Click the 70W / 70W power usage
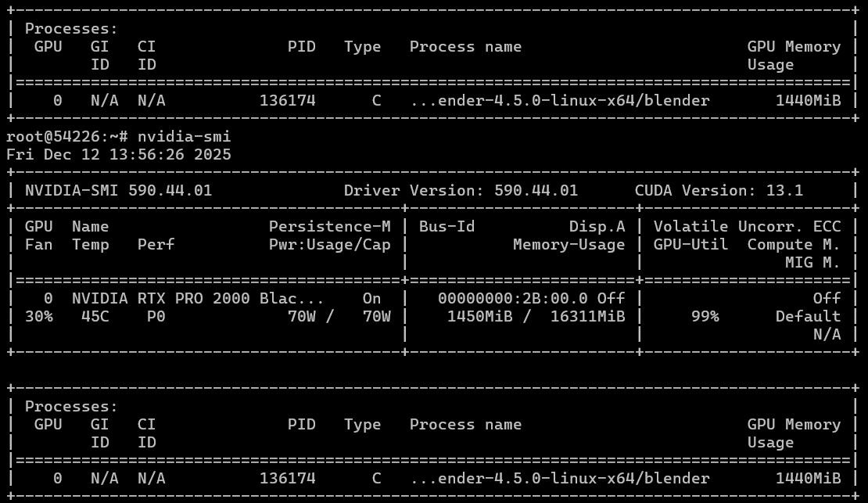Screen dimensions: 868x503 339,317
